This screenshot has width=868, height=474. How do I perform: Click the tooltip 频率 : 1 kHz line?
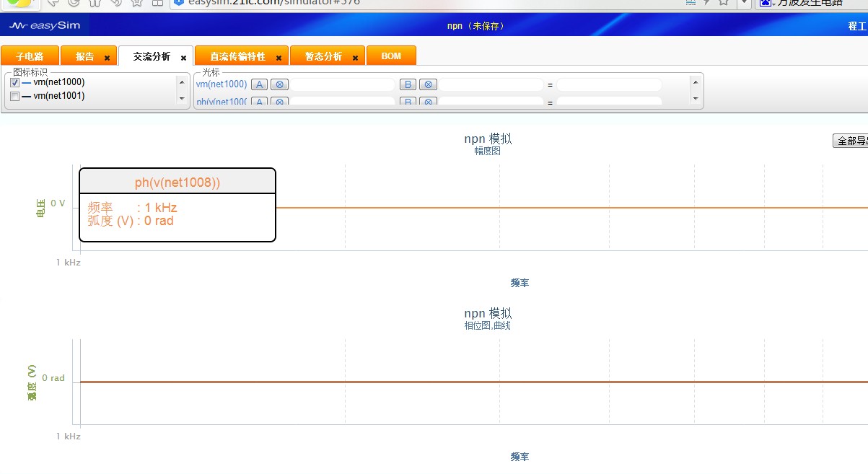coord(133,208)
